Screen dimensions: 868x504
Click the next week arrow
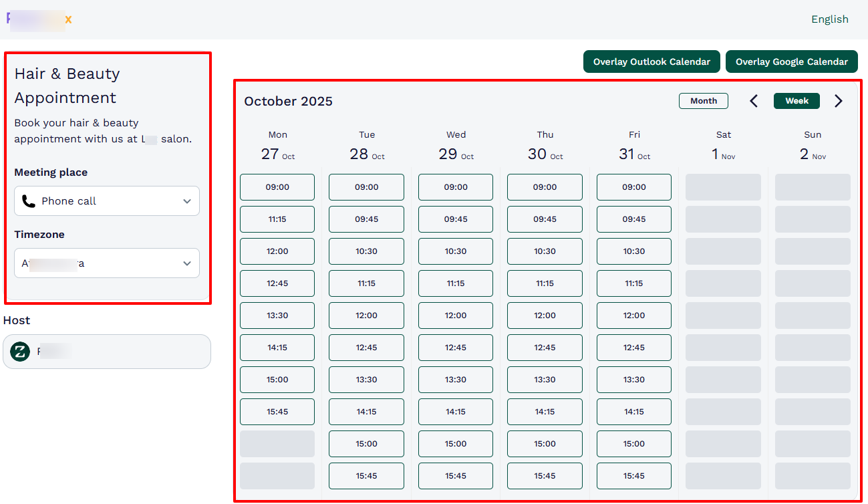point(839,100)
